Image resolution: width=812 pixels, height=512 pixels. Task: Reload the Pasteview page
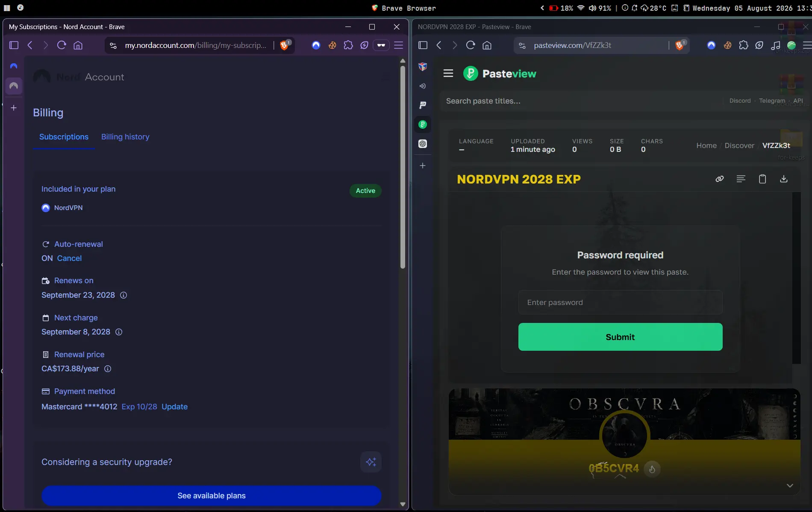[471, 45]
